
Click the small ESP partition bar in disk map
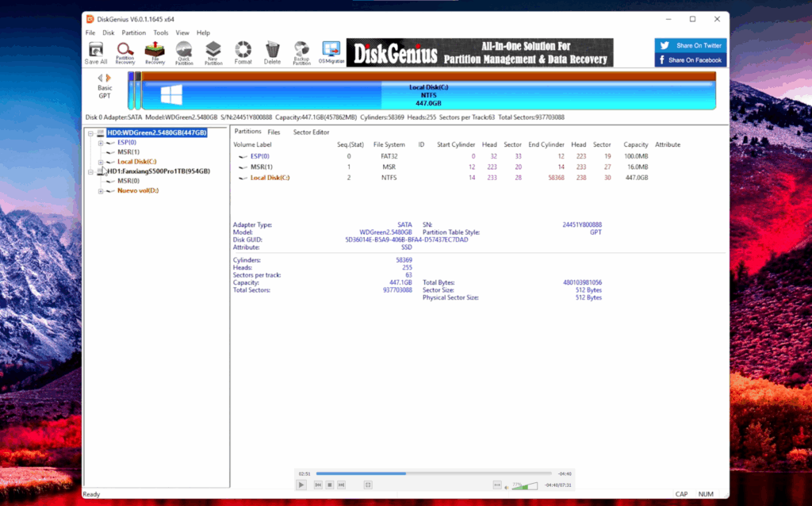tap(131, 91)
